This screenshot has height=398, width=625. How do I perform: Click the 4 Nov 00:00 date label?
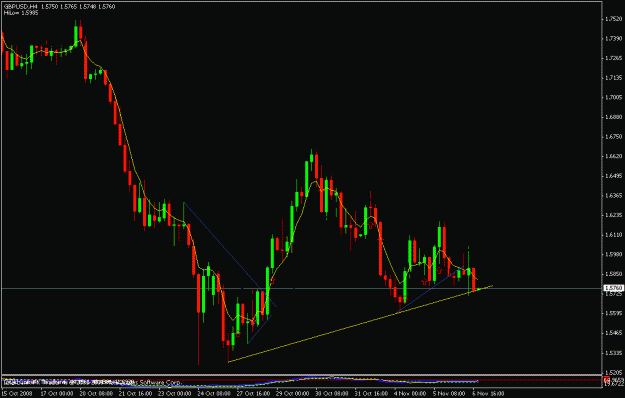pos(410,394)
